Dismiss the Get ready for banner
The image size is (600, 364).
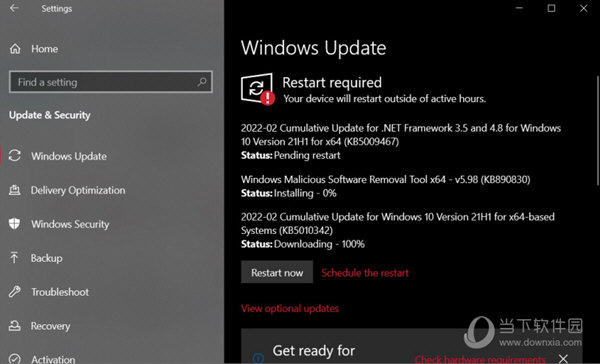pyautogui.click(x=563, y=359)
